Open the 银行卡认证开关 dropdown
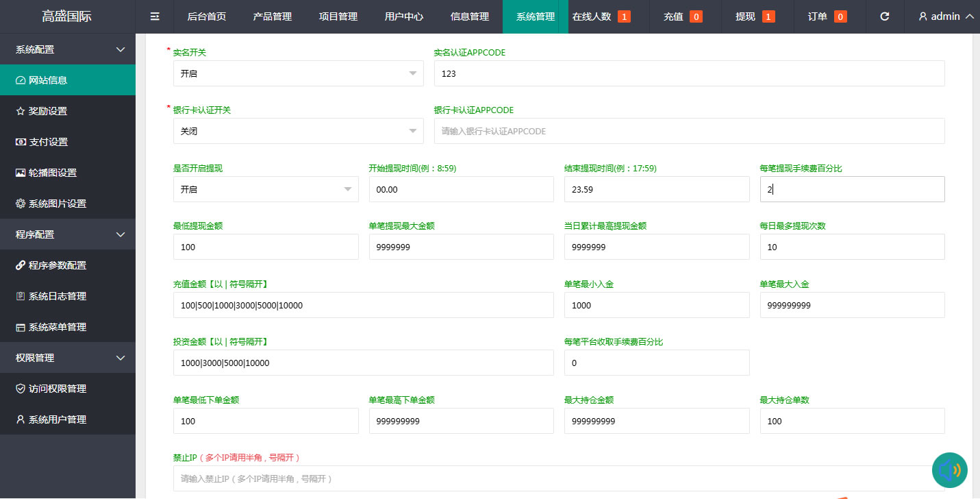The height and width of the screenshot is (499, 980). click(298, 131)
